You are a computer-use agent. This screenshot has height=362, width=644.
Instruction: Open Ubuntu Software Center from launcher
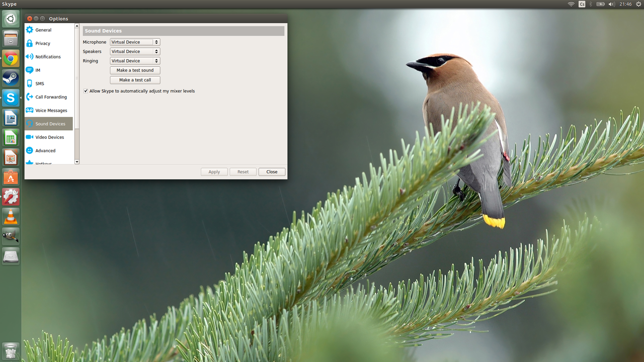click(x=11, y=177)
